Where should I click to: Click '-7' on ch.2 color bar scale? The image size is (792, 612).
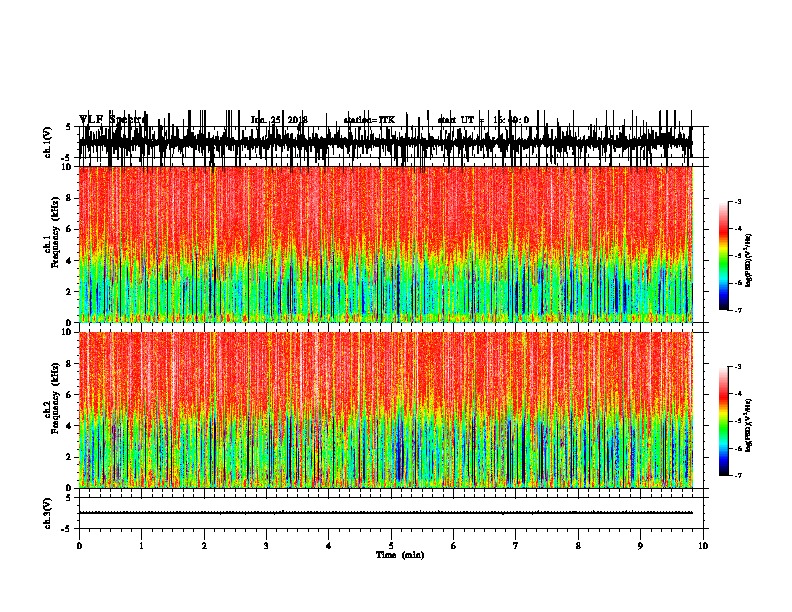click(x=737, y=476)
